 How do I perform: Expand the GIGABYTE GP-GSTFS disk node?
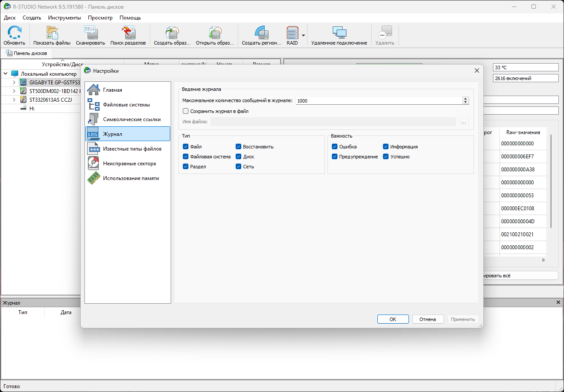click(x=14, y=82)
